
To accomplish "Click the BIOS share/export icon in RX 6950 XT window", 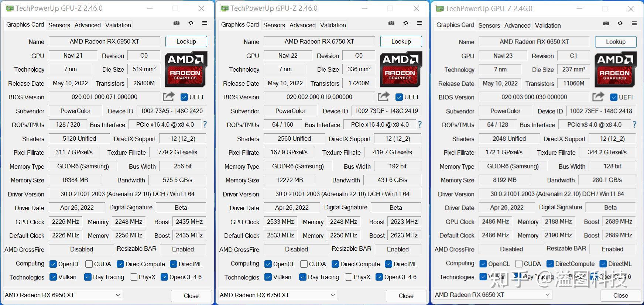I will 168,97.
